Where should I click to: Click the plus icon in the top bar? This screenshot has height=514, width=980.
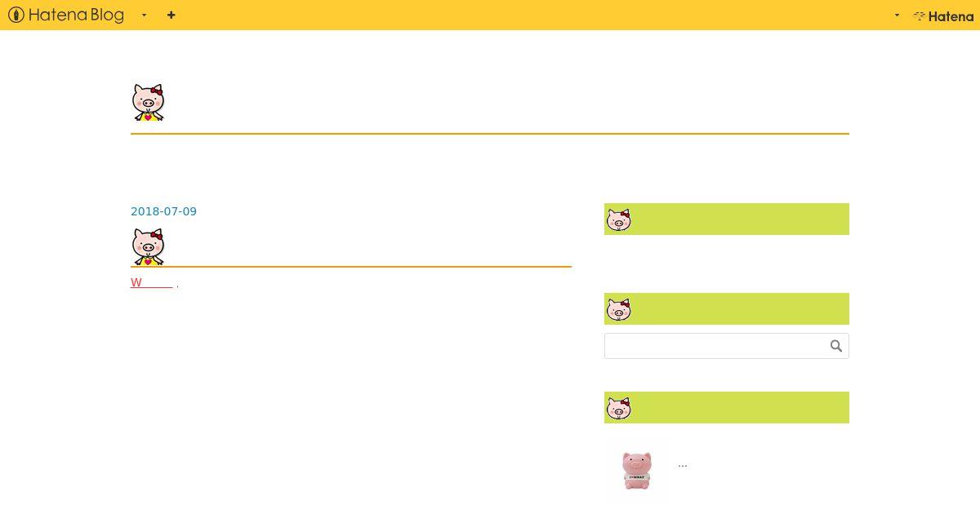tap(171, 15)
